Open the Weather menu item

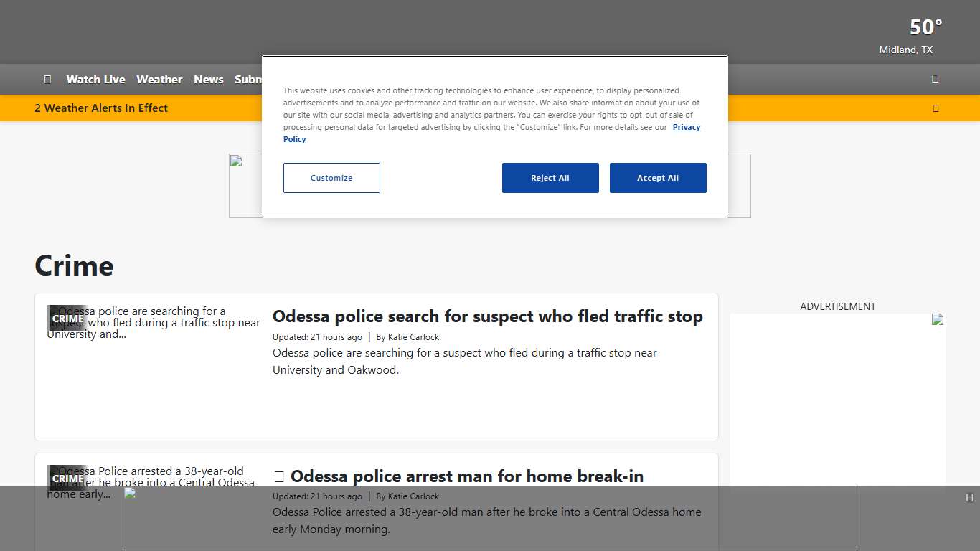[159, 79]
